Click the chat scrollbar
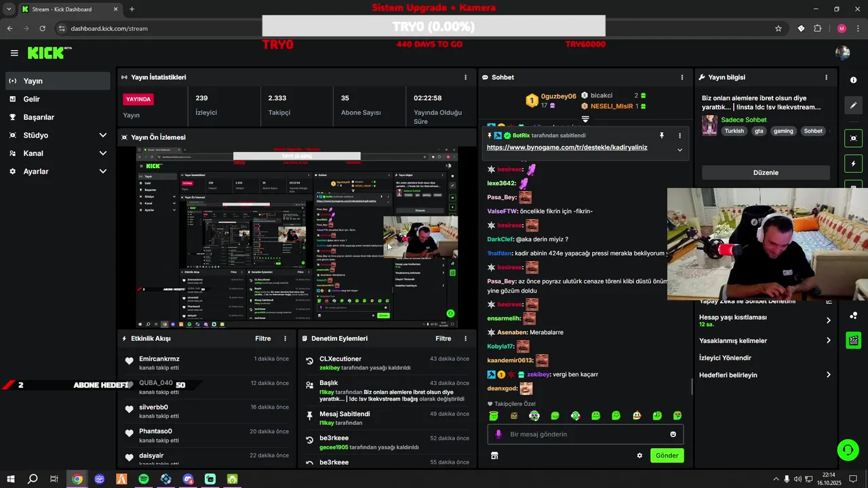868x488 pixels. pyautogui.click(x=692, y=386)
